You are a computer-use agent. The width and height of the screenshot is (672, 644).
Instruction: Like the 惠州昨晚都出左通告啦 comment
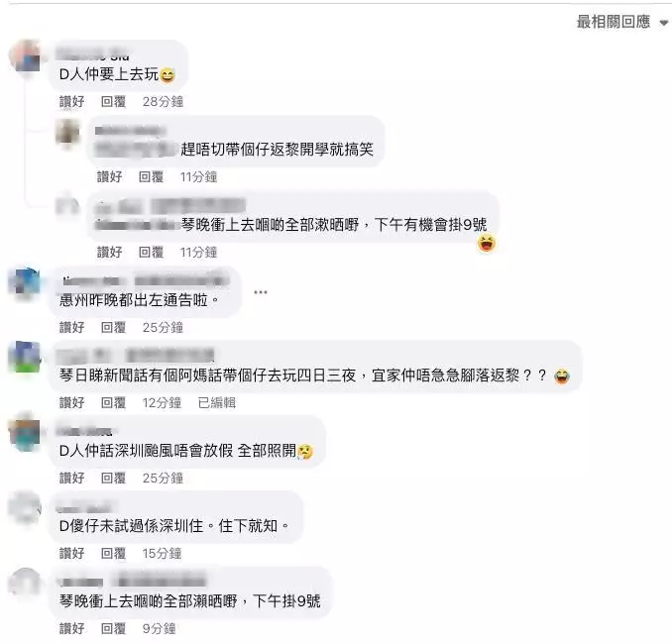click(x=71, y=327)
